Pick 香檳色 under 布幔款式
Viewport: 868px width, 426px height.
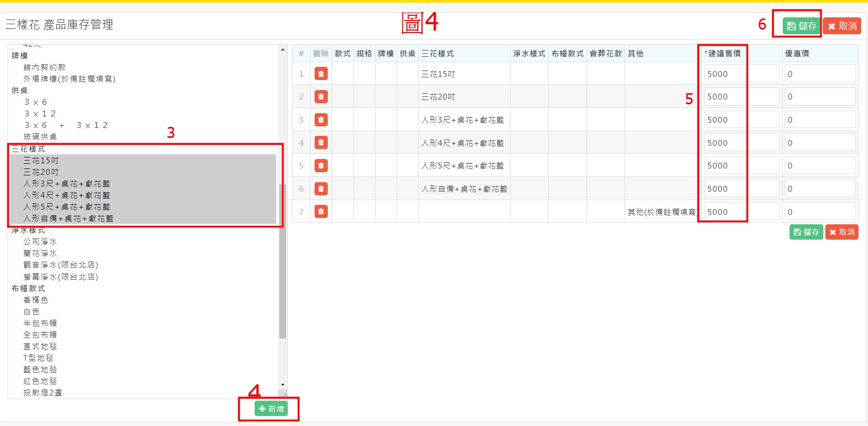click(36, 300)
